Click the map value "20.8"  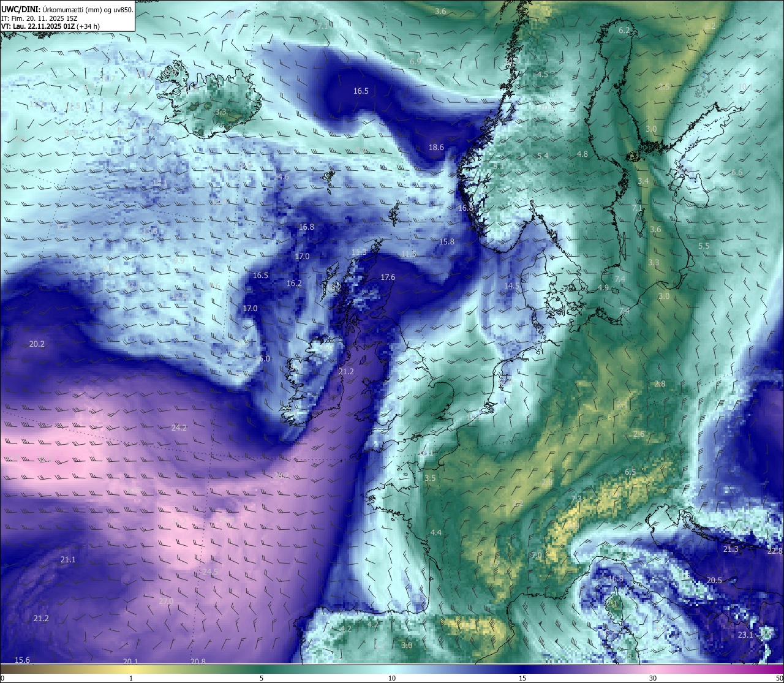[x=198, y=662]
